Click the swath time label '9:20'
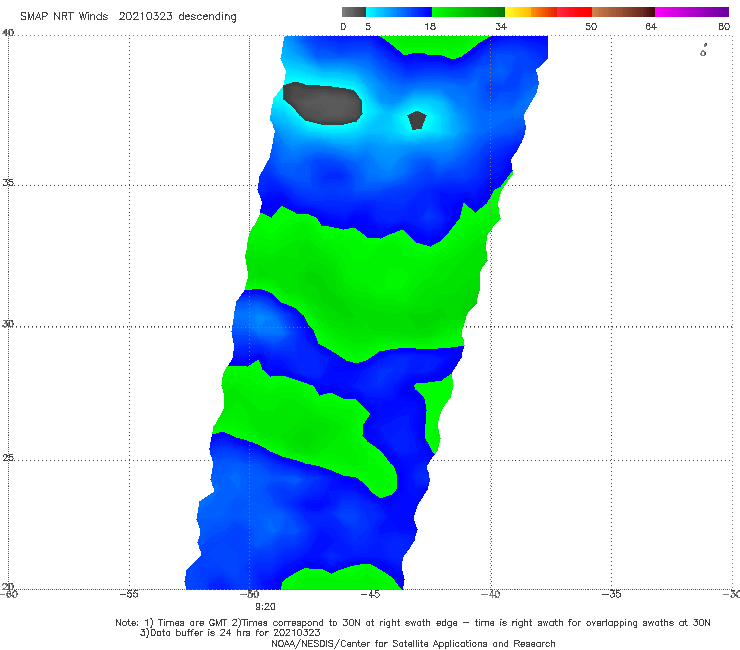Viewport: 740px width, 650px height. pos(265,607)
